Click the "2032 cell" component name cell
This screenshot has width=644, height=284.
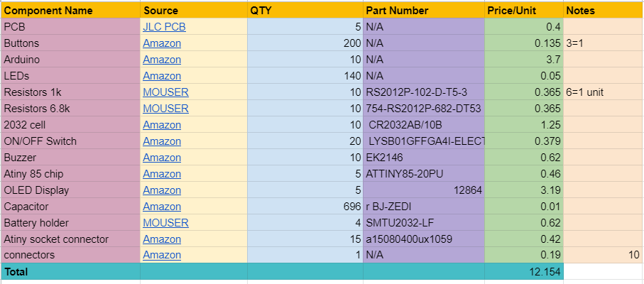pyautogui.click(x=70, y=125)
